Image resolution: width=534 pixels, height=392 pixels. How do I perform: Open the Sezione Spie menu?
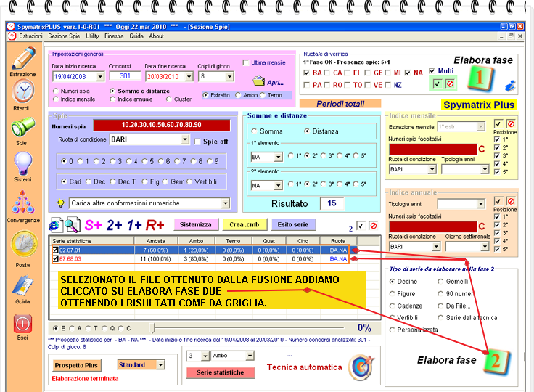point(64,36)
